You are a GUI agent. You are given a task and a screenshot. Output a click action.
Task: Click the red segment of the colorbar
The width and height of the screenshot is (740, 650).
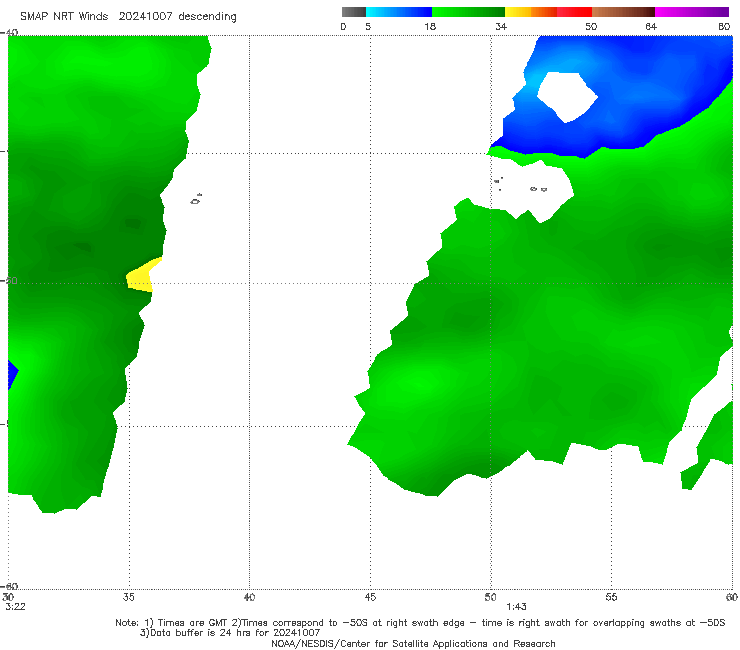click(574, 12)
